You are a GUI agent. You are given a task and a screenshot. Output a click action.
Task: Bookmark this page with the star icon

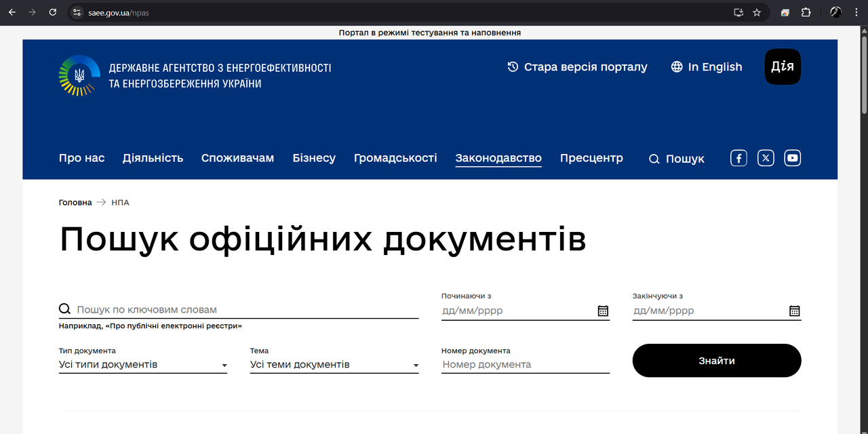point(757,12)
